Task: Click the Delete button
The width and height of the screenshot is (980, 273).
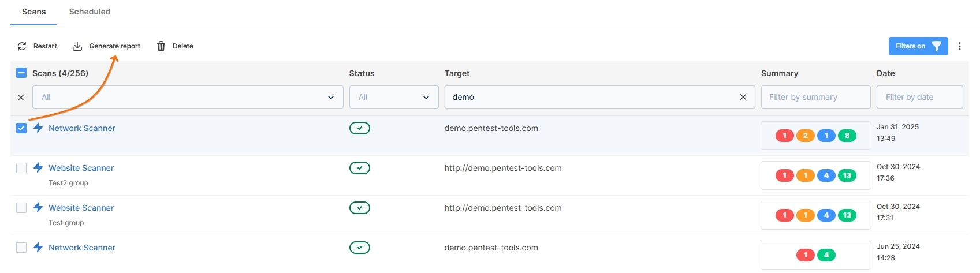Action: 175,46
